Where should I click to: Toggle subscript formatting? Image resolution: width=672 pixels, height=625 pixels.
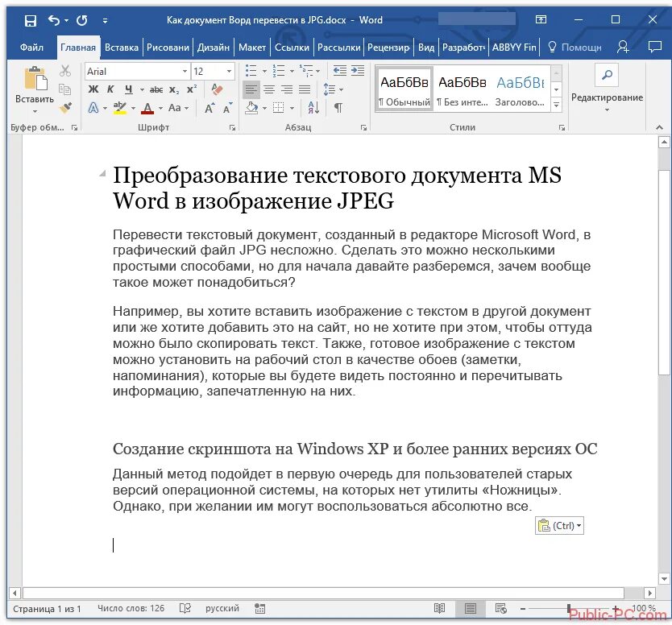coord(173,89)
